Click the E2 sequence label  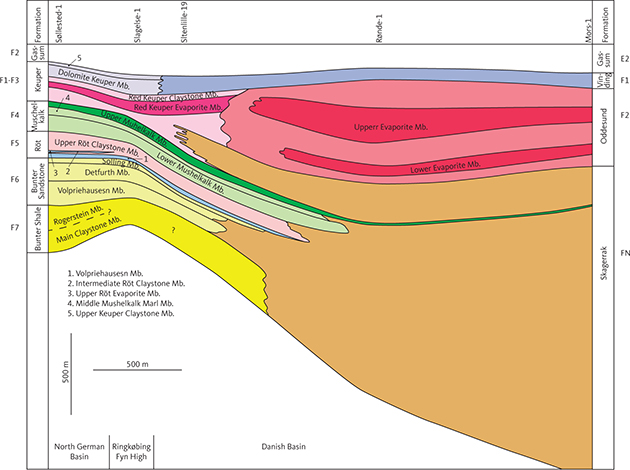pyautogui.click(x=624, y=59)
